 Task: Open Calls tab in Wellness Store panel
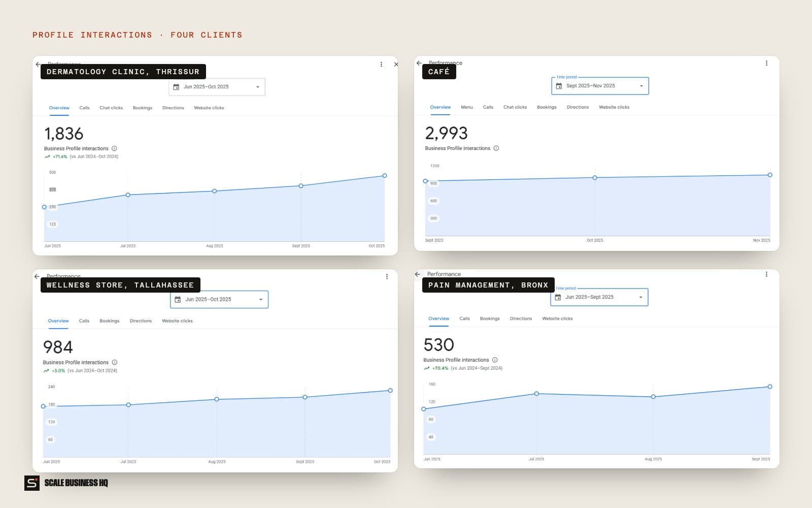coord(84,321)
